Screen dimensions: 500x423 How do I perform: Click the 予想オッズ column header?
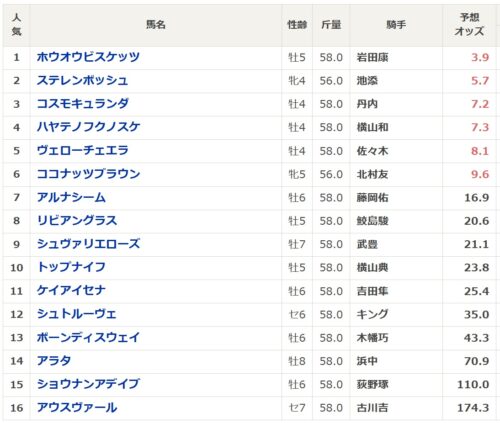tap(469, 25)
